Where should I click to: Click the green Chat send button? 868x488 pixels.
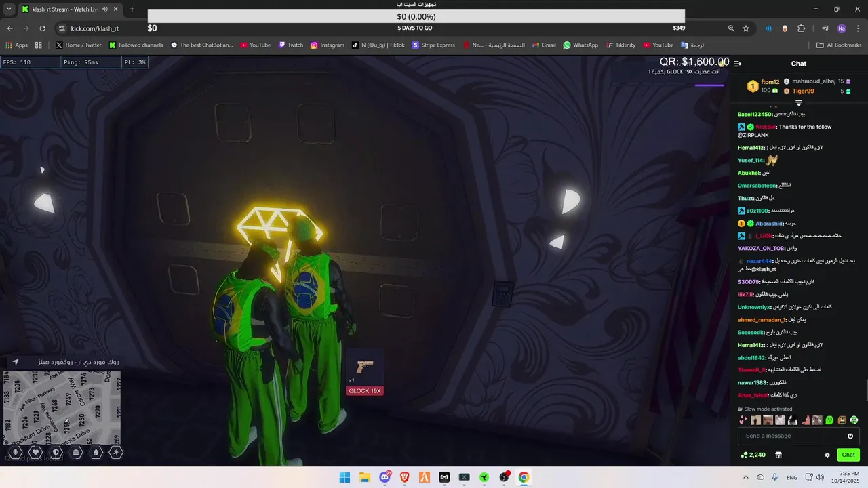(x=848, y=455)
